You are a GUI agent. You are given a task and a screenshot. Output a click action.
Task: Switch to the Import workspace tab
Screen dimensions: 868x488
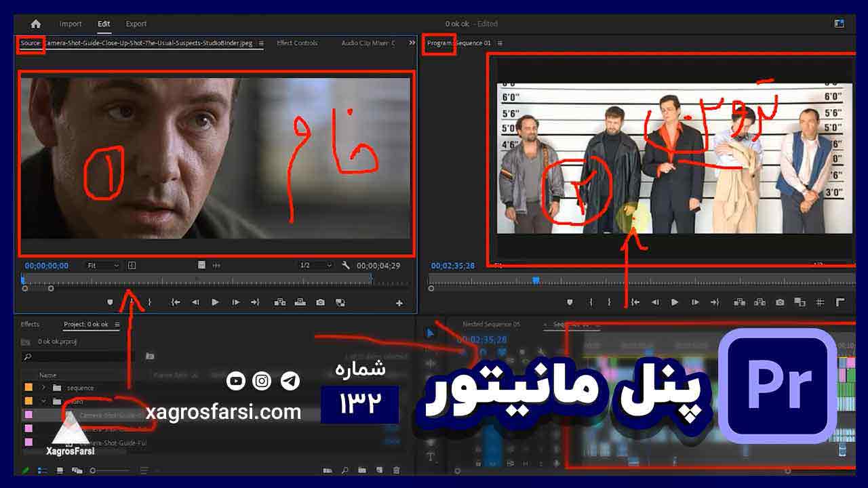[71, 24]
